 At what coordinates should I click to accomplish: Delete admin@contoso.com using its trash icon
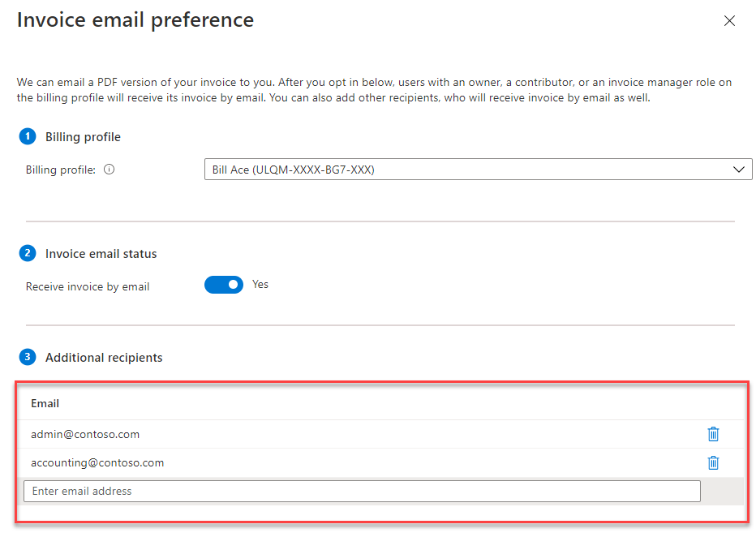pos(713,434)
